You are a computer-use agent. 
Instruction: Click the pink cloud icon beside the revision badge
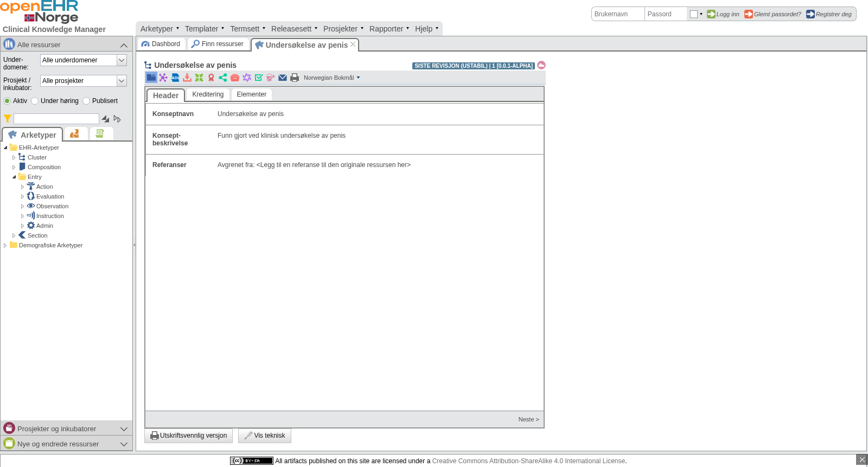point(541,65)
